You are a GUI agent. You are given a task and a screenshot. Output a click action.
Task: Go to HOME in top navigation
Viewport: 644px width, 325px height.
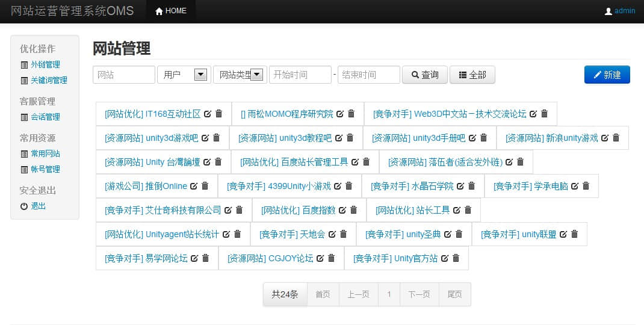(x=171, y=11)
